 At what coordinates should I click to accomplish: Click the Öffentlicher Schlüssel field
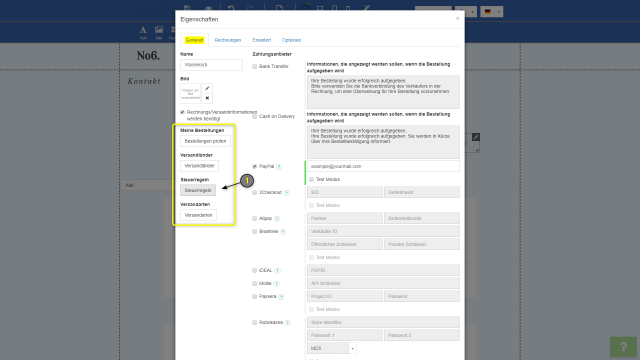(344, 244)
